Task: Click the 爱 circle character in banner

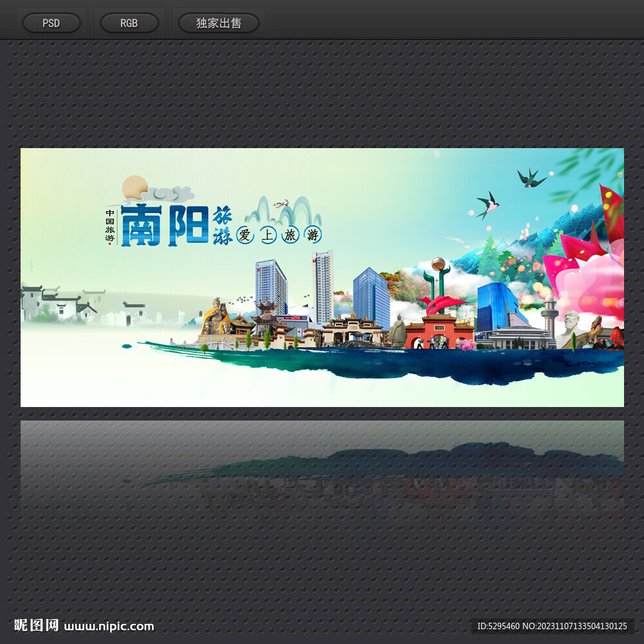Action: click(x=245, y=235)
